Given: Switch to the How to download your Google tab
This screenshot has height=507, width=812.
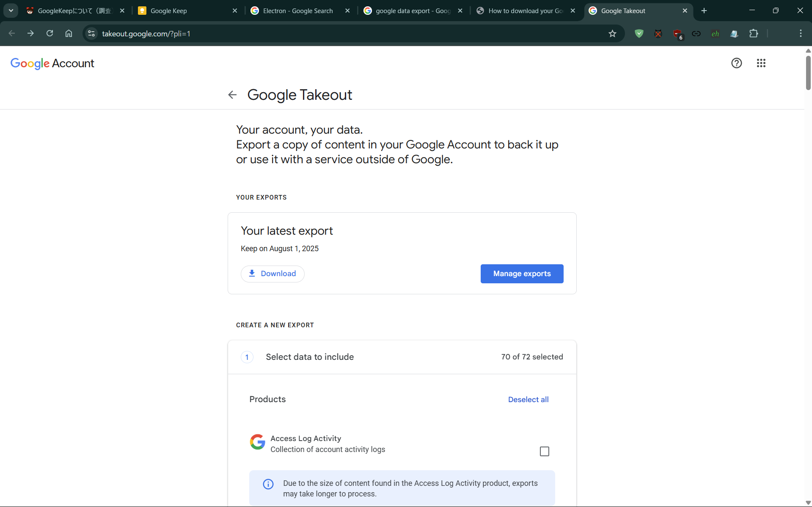Looking at the screenshot, I should coord(526,11).
